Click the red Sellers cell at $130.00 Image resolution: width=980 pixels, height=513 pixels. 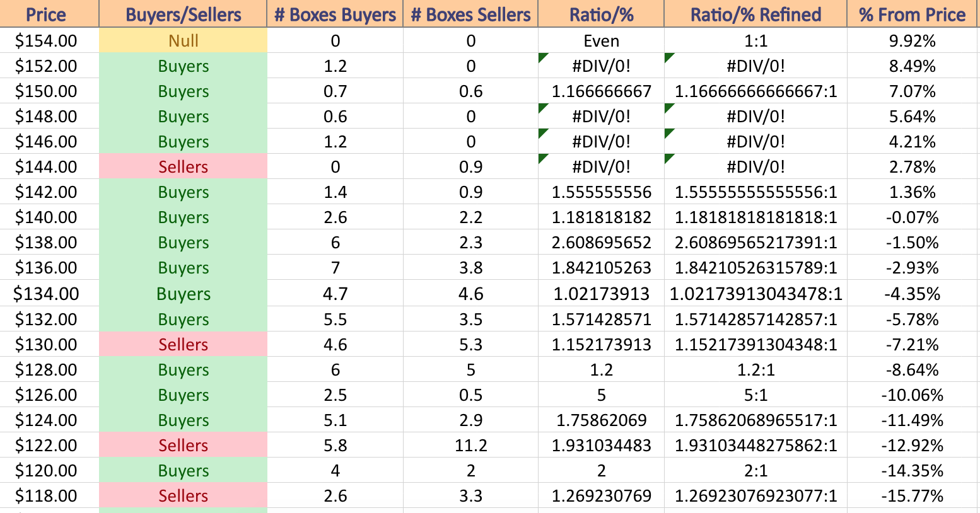tap(183, 344)
